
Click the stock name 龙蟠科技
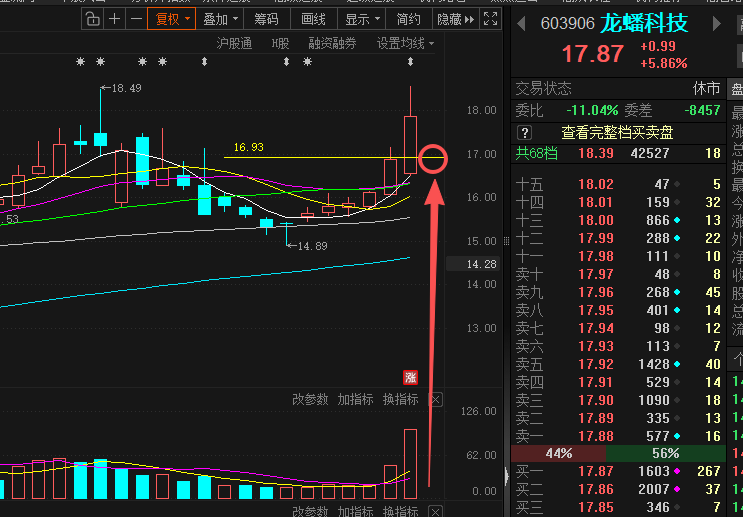(644, 23)
